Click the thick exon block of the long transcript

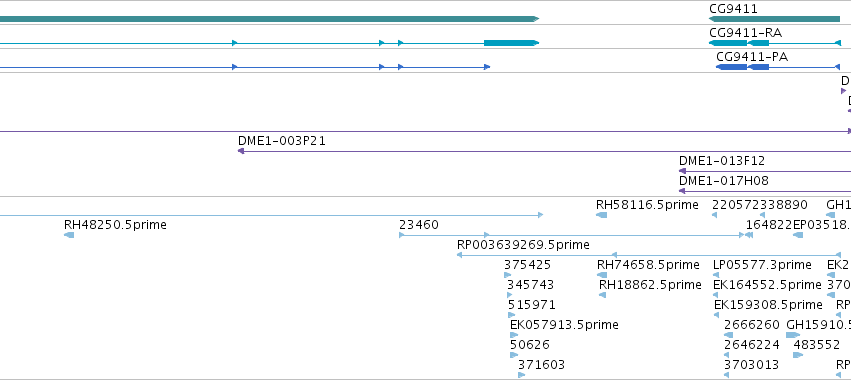click(511, 43)
